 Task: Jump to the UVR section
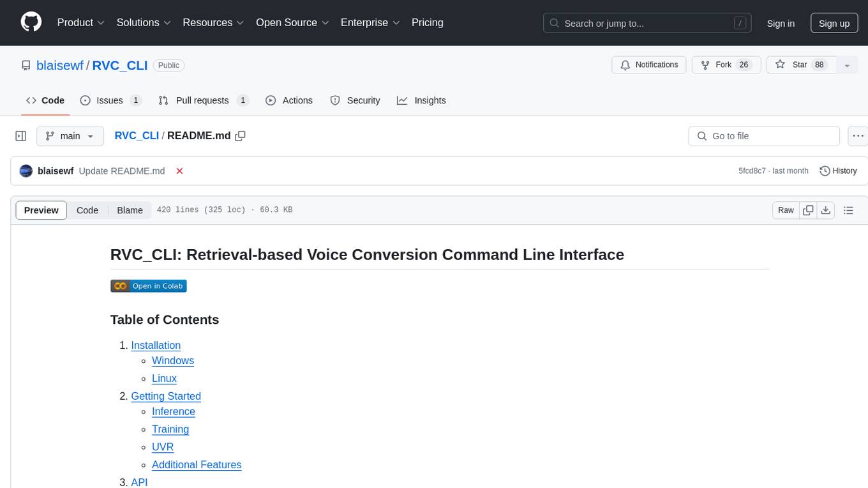point(163,448)
